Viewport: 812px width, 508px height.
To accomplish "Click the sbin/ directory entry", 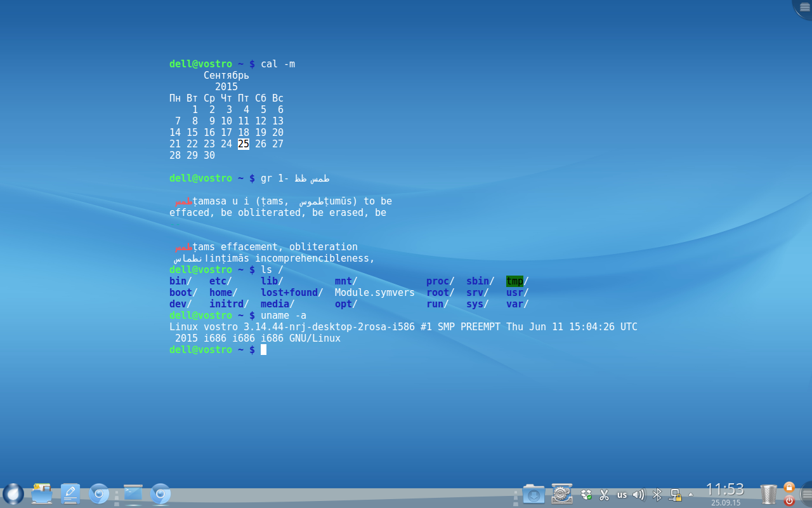I will click(x=480, y=281).
